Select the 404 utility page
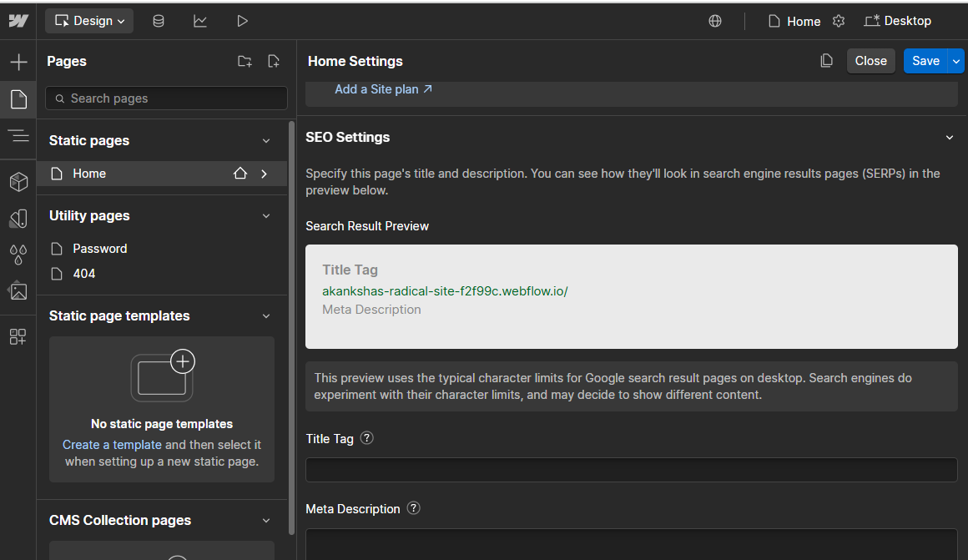 pyautogui.click(x=83, y=274)
